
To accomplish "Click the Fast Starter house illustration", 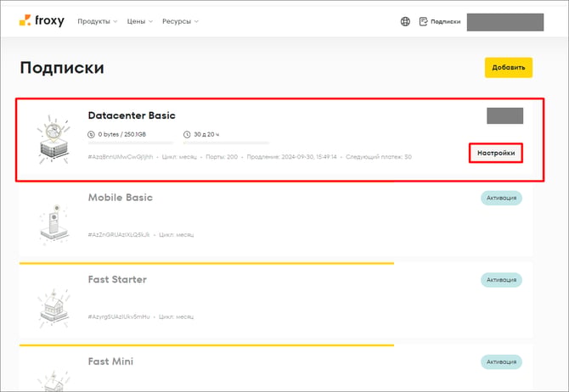I will (54, 307).
